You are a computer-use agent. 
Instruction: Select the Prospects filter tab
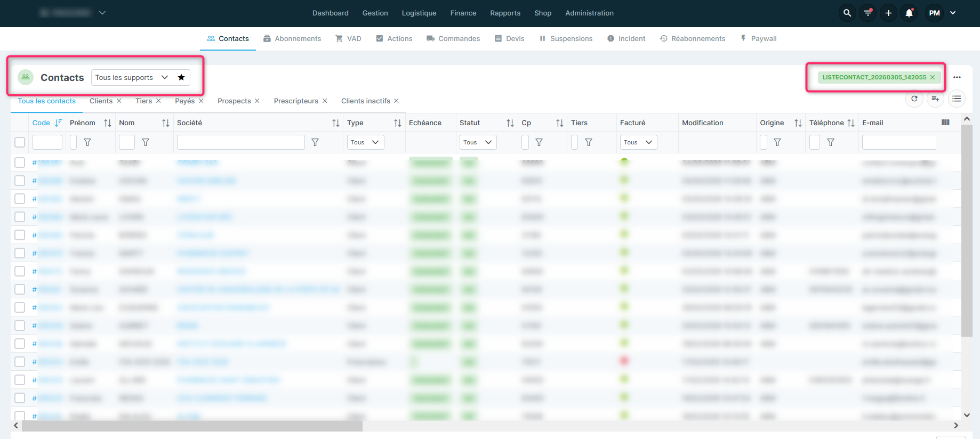(x=234, y=101)
